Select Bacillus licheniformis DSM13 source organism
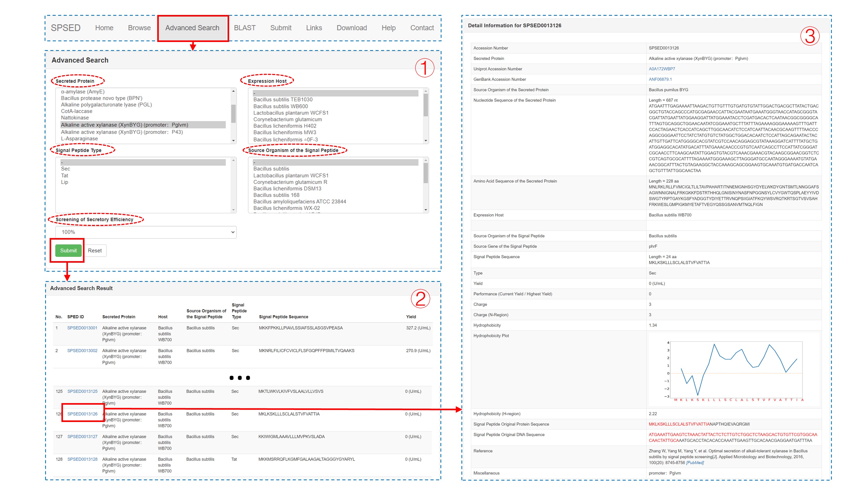 287,188
